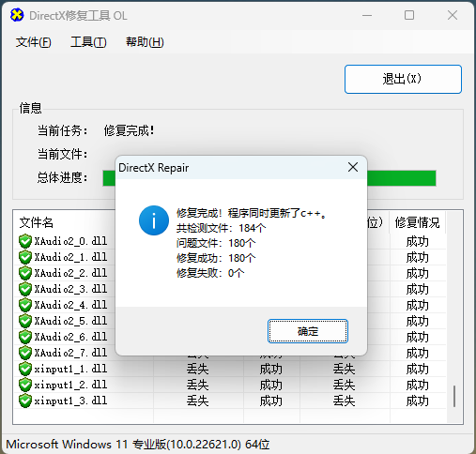Select the xinput1_2.dll file name
The image size is (476, 454).
point(70,385)
